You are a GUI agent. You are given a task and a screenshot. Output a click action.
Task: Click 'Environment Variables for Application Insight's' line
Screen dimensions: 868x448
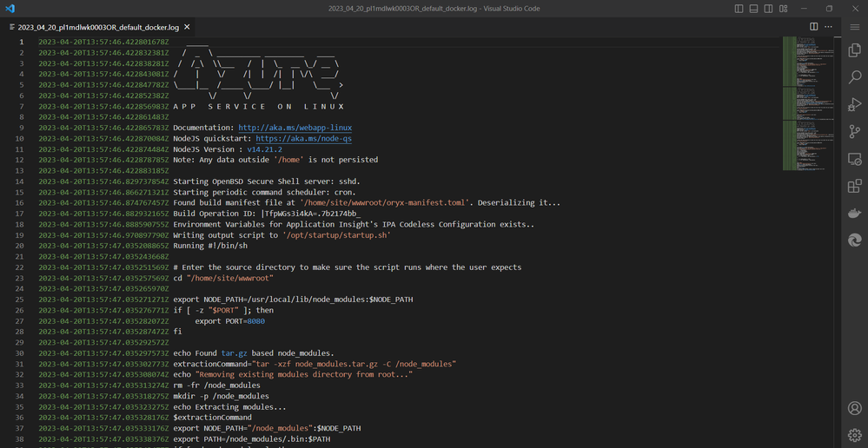pyautogui.click(x=354, y=225)
